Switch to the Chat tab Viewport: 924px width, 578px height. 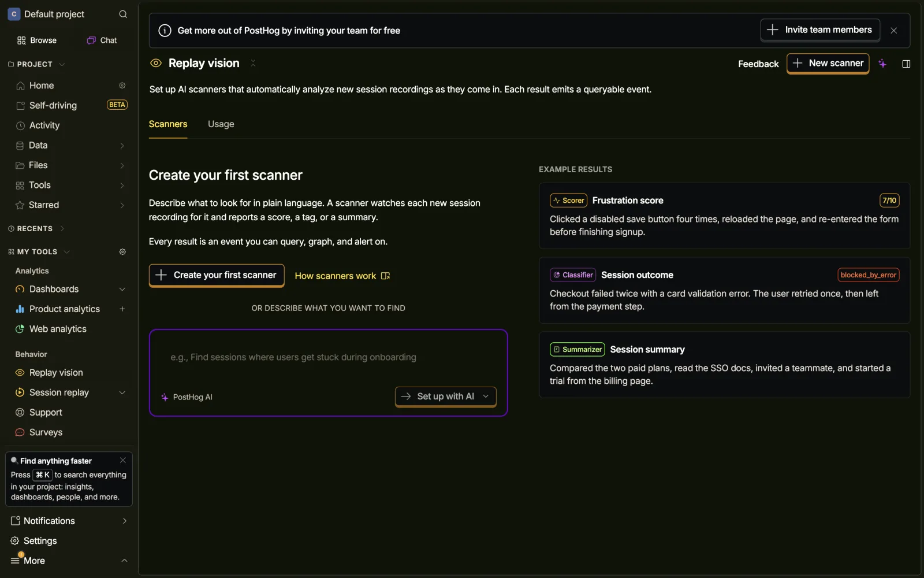102,40
